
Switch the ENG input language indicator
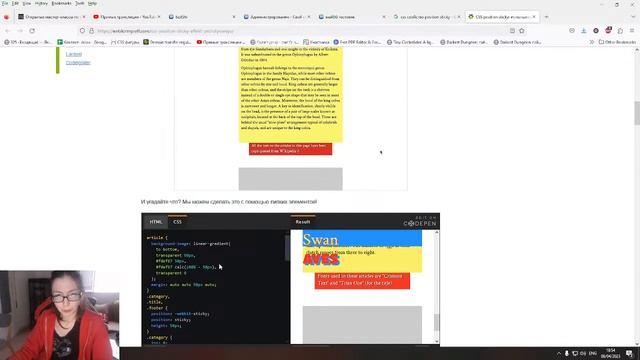point(593,353)
